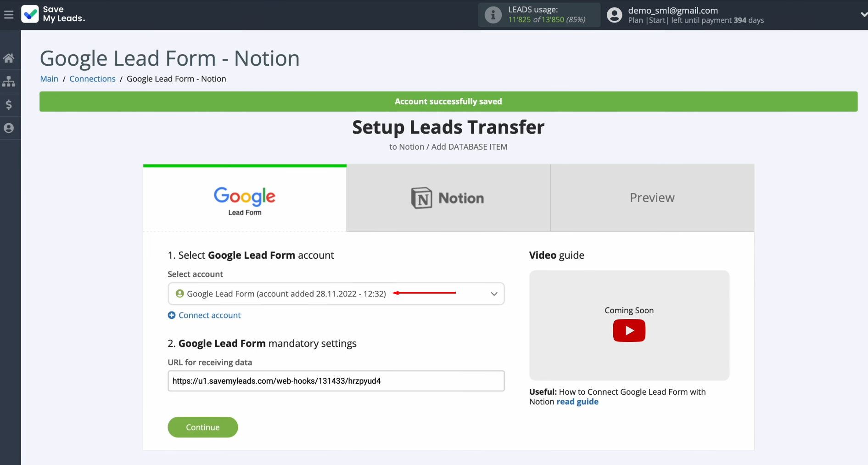Open the billing dollar icon in sidebar
This screenshot has width=868, height=465.
pos(9,105)
